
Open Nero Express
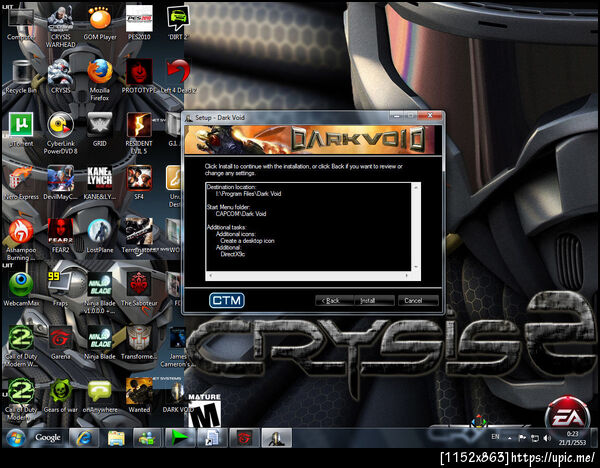[x=21, y=183]
